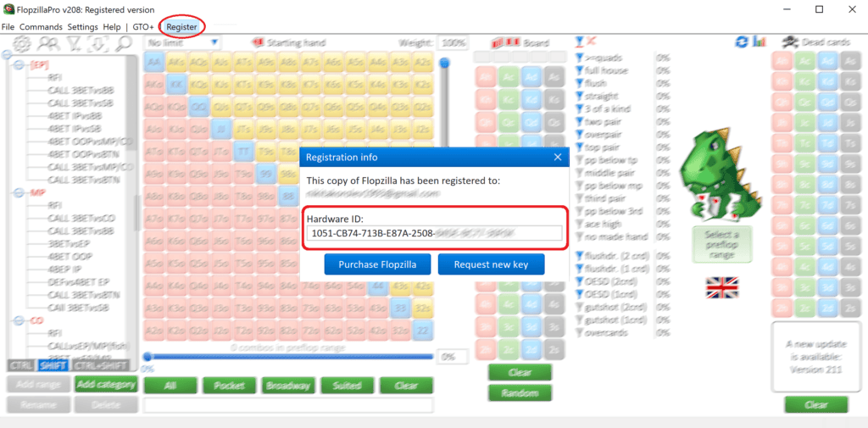Click the vertical slider handle beside hand grid
This screenshot has height=428, width=868.
click(444, 63)
